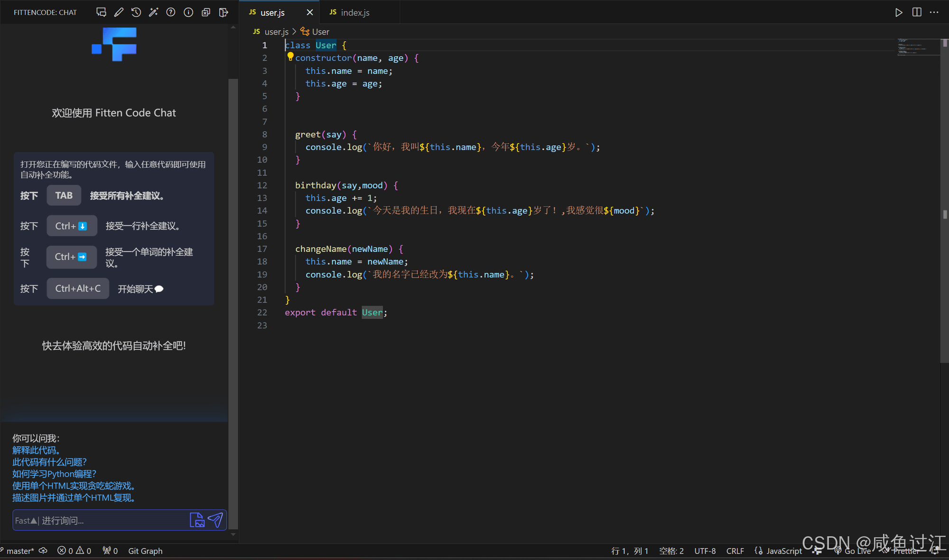Open chat history clock icon

(136, 12)
